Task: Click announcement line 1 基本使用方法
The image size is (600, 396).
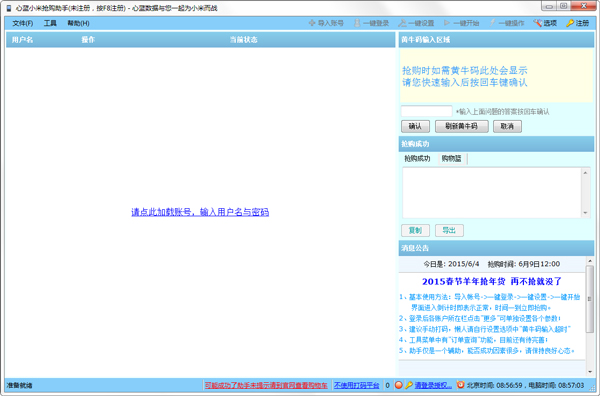Action: point(489,297)
